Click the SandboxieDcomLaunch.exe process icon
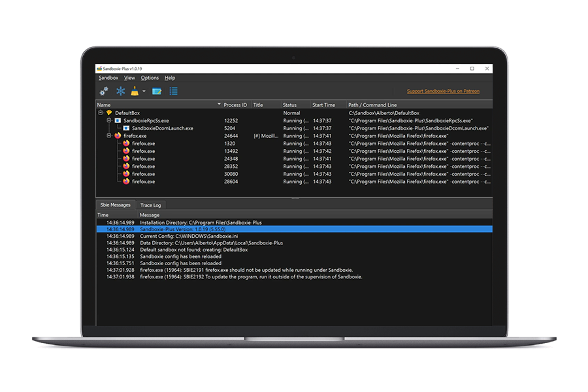Viewport: 588px width, 392px height. click(x=126, y=128)
